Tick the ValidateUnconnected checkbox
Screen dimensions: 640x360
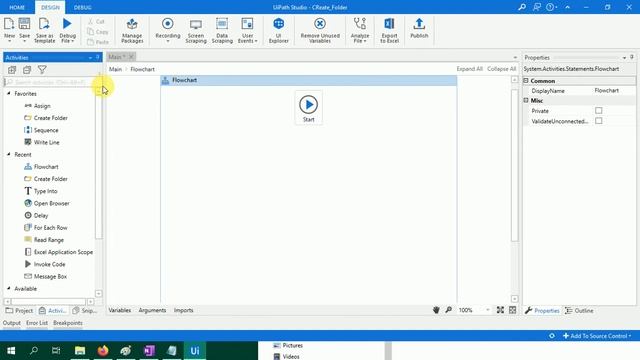pos(598,121)
